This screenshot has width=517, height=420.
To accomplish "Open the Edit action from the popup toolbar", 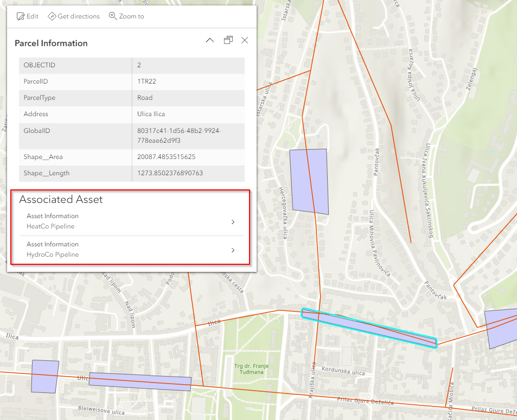I will click(x=28, y=16).
